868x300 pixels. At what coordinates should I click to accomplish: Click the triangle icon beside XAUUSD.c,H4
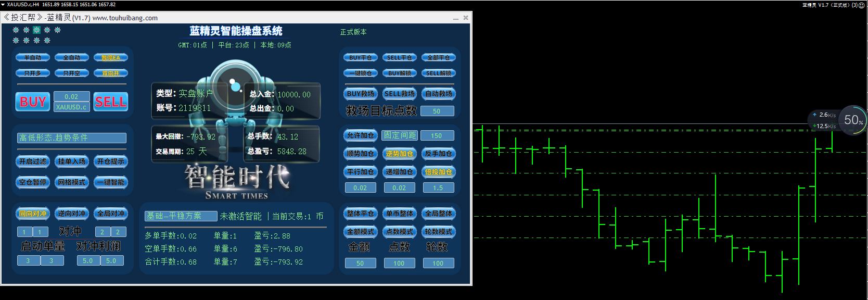[x=3, y=4]
